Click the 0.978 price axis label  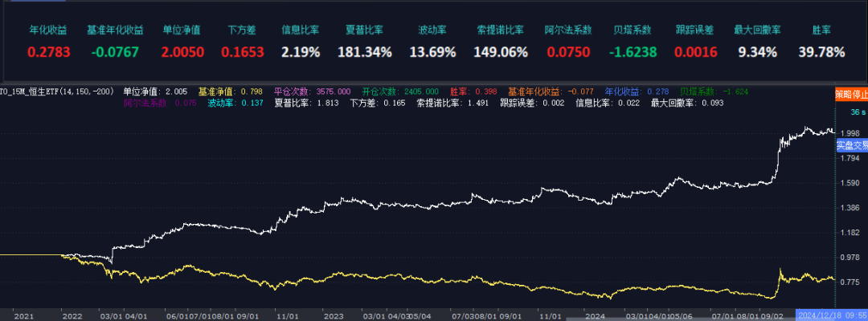tap(850, 258)
